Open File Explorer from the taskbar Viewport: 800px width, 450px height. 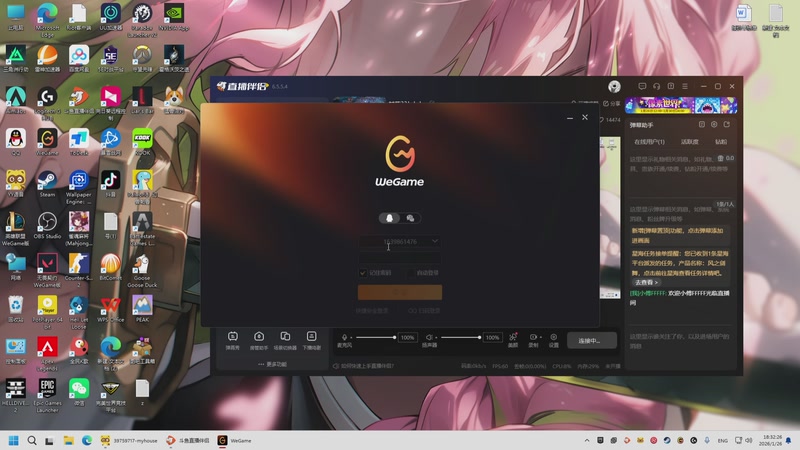click(68, 440)
